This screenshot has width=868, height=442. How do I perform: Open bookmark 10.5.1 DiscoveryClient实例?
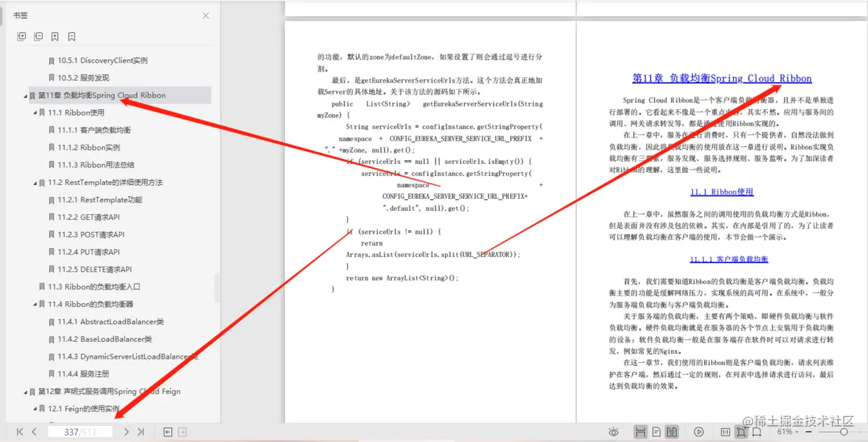(x=102, y=60)
